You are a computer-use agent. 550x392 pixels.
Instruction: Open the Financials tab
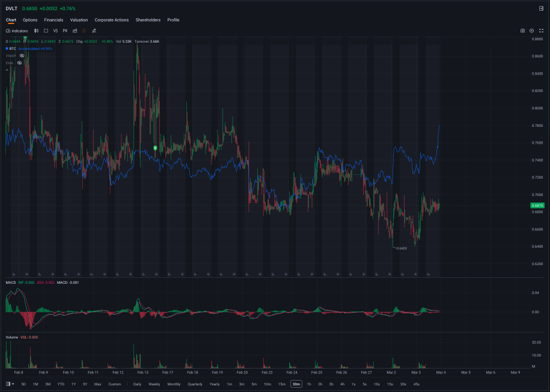tap(53, 20)
